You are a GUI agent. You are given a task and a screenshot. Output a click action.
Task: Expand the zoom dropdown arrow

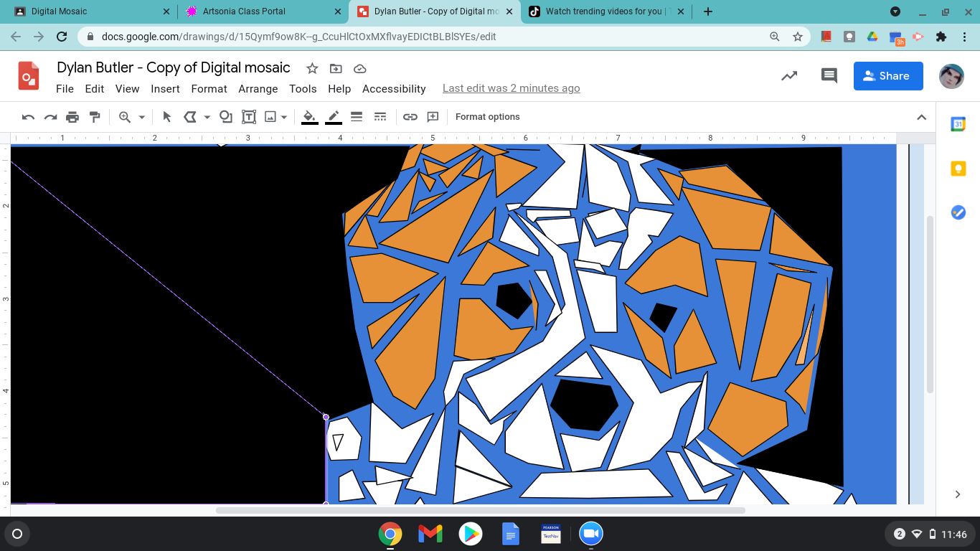click(x=141, y=117)
